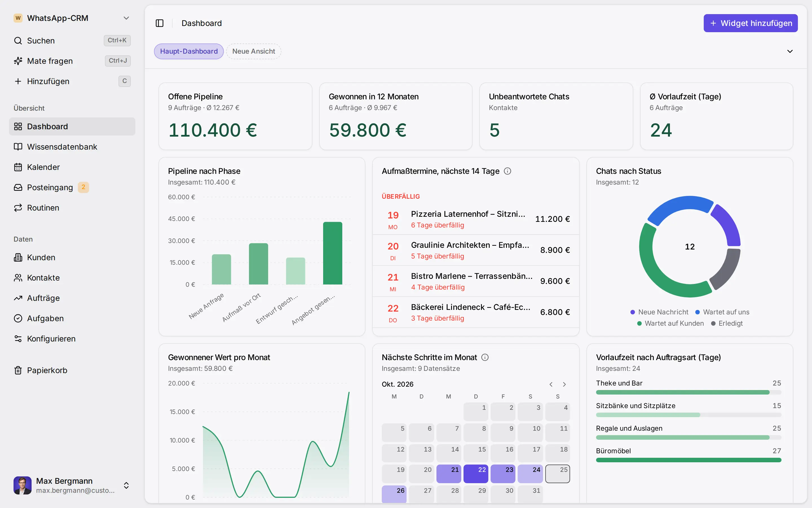Click the Kalender icon in sidebar
The image size is (812, 508).
click(x=18, y=167)
